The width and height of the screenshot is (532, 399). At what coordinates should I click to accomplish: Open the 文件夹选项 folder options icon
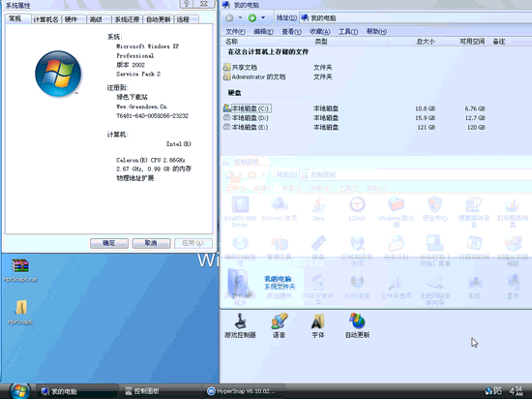[396, 288]
